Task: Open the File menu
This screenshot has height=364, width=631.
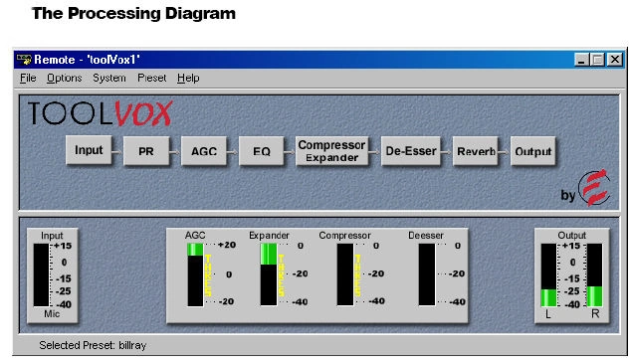Action: click(x=28, y=78)
